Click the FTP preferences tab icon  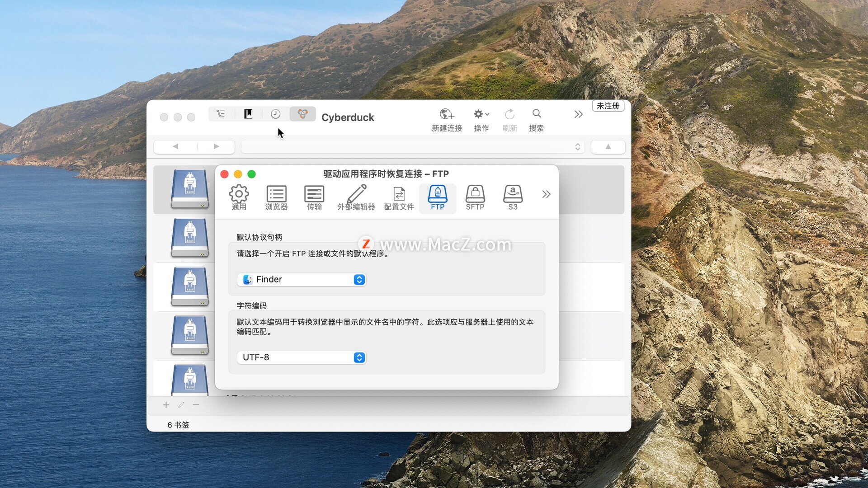pos(437,194)
